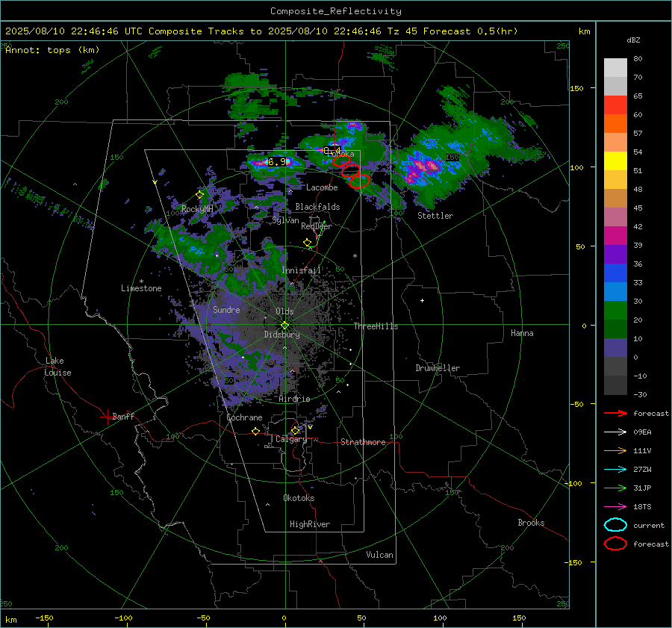
Task: Select the light grey 70-80 dBZ color band
Action: (x=615, y=68)
